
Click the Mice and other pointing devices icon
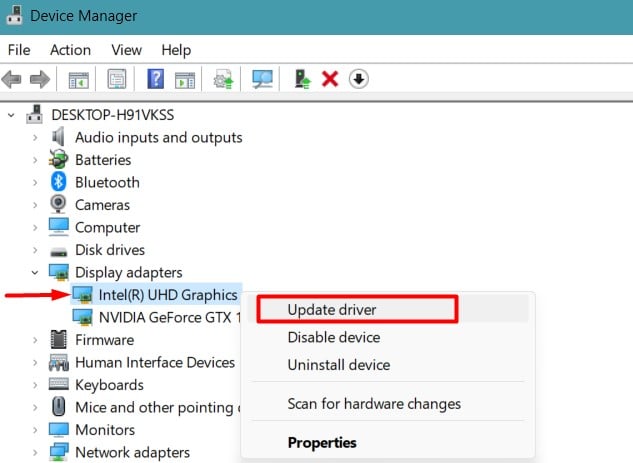pos(59,406)
